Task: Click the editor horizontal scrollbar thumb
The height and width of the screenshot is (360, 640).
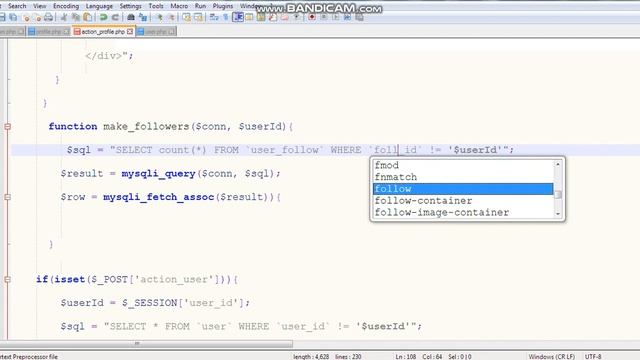Action: pos(146,344)
